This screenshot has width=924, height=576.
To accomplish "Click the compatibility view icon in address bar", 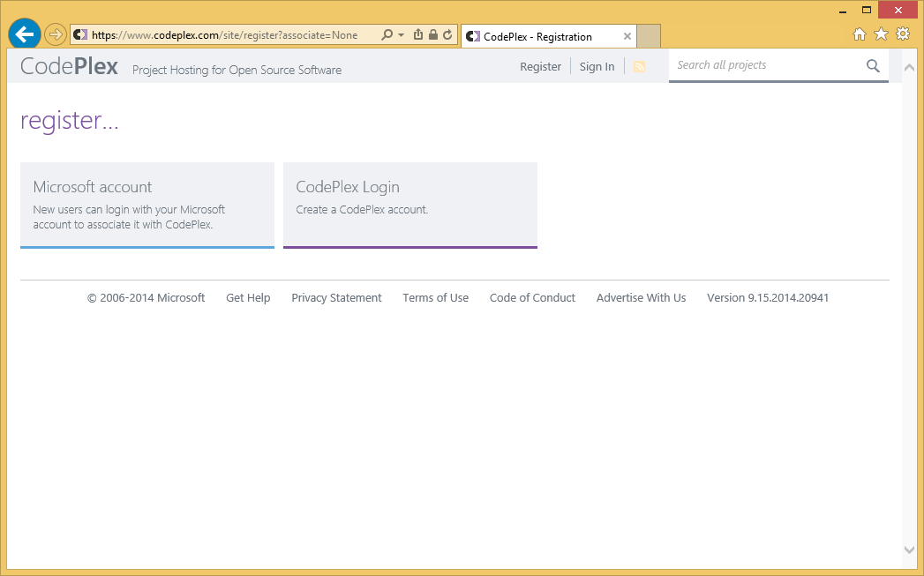I will point(417,34).
